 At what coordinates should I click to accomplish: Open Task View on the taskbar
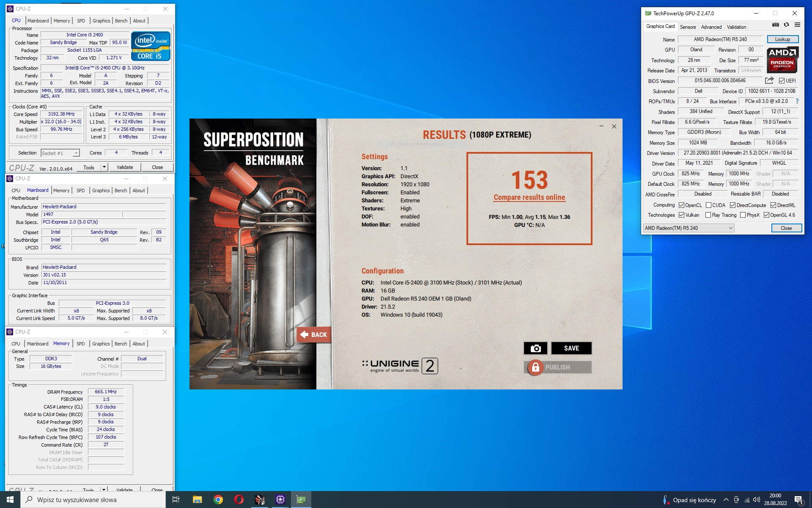click(176, 500)
